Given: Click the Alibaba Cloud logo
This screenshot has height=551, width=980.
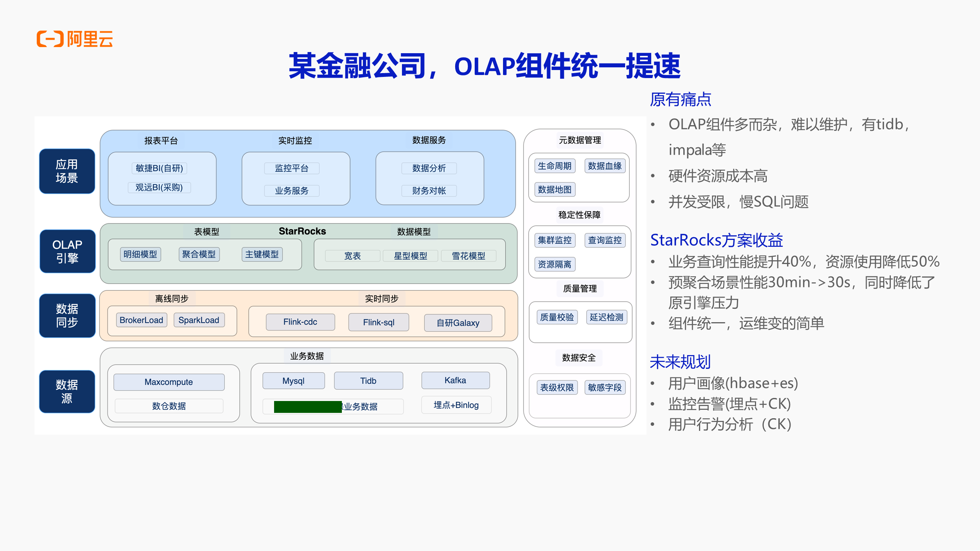Looking at the screenshot, I should 75,39.
